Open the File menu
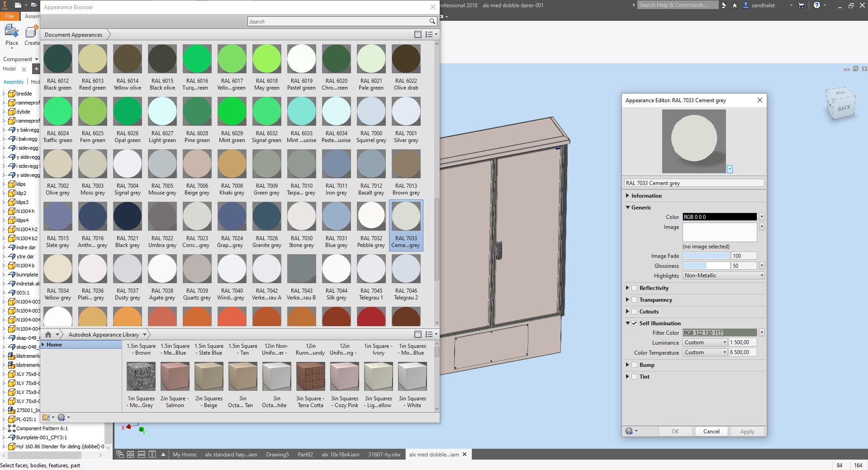 pyautogui.click(x=9, y=16)
